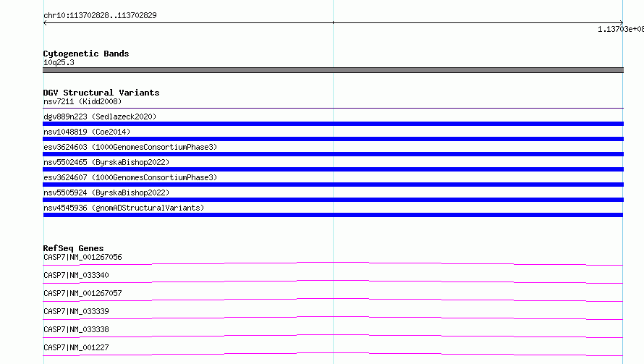644x364 pixels.
Task: Click the CASP7|NM_033340 transcript label
Action: tap(76, 275)
